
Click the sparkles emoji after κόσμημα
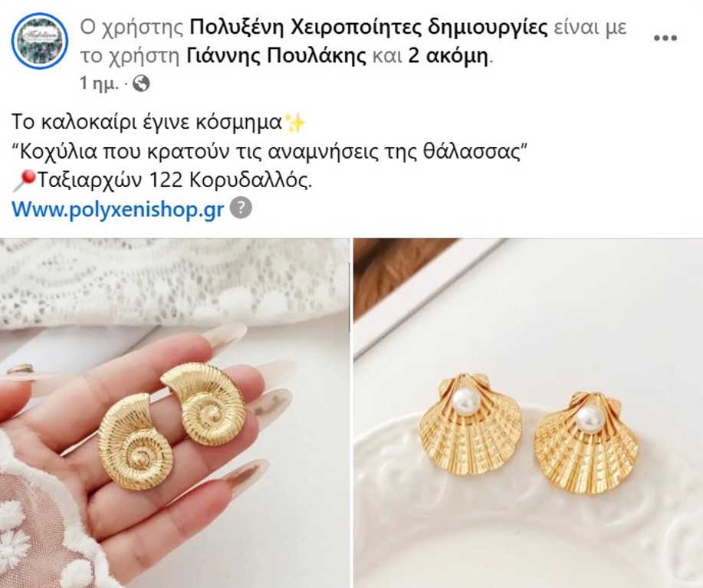[x=294, y=123]
